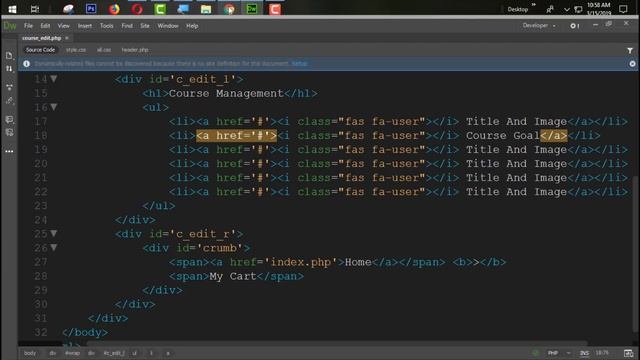Open the file management icon in left toolbar
Image resolution: width=640 pixels, height=360 pixels.
(x=9, y=56)
